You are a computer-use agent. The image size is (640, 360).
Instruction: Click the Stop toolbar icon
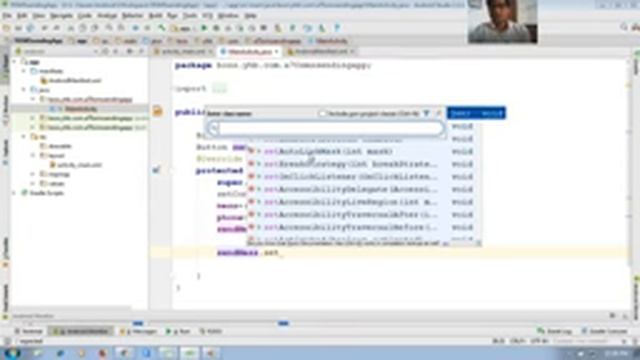(x=264, y=28)
